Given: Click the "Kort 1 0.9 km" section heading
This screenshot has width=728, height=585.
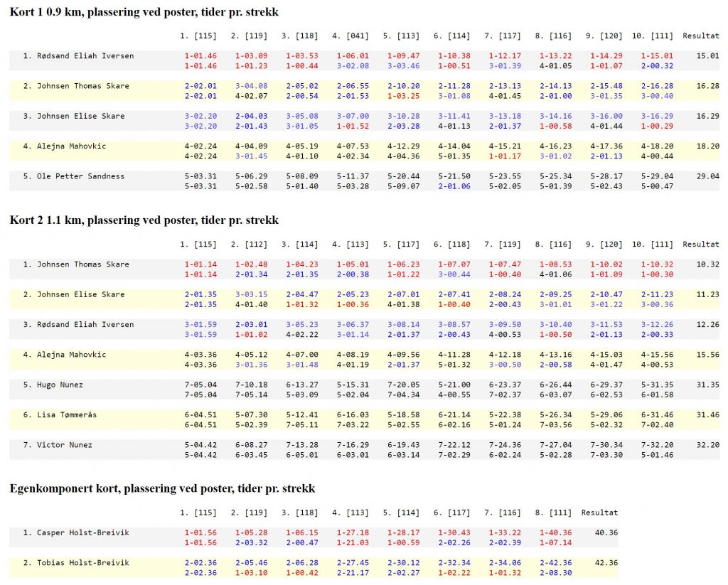Looking at the screenshot, I should 144,12.
